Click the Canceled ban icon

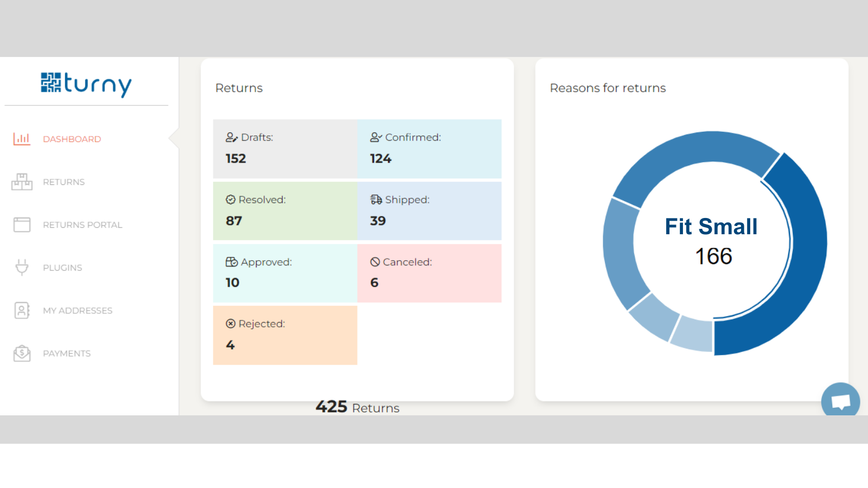click(375, 262)
